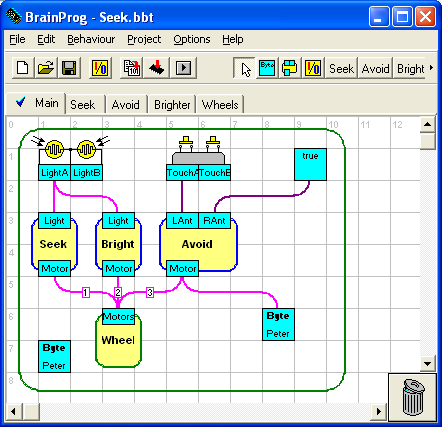
Task: Expand toolbar overflow arrow
Action: [431, 68]
